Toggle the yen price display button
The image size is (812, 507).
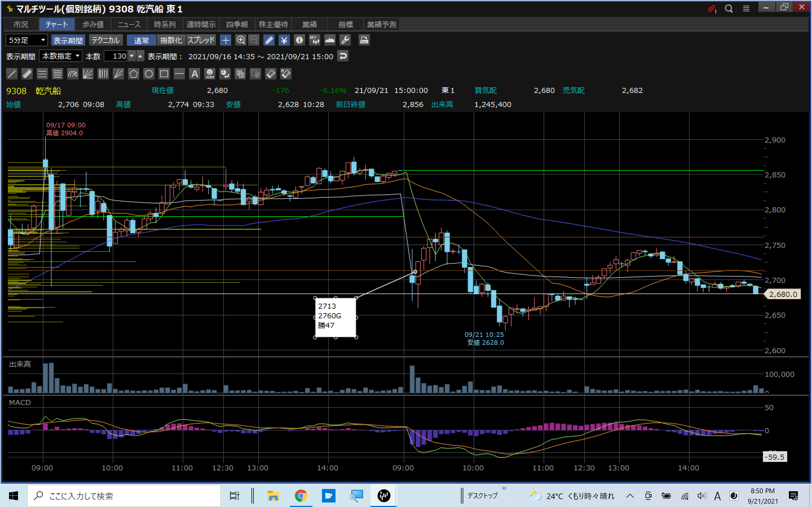284,40
